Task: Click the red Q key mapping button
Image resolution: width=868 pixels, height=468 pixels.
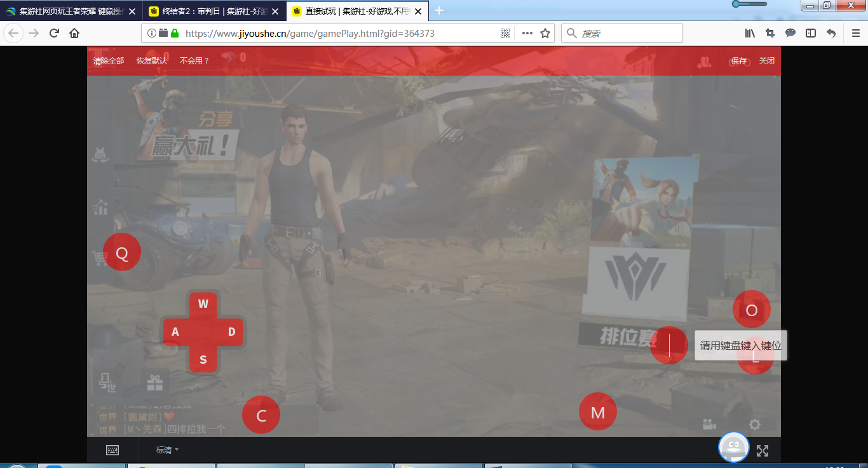Action: click(121, 252)
